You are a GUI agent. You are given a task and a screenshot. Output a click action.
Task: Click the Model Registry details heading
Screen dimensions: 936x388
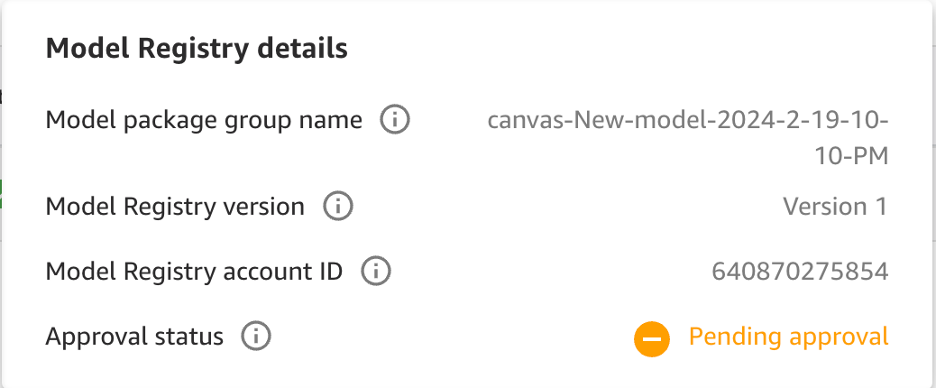(197, 49)
